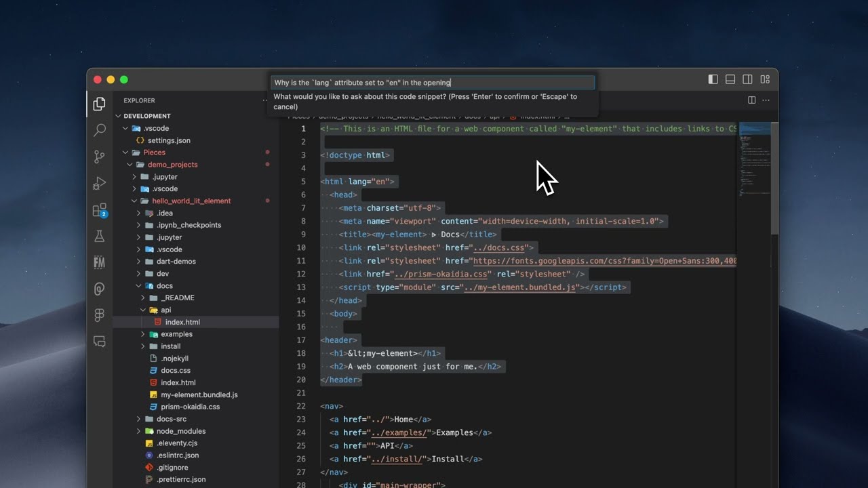868x488 pixels.
Task: Collapse the DEVELOPMENT section header
Action: pyautogui.click(x=146, y=116)
